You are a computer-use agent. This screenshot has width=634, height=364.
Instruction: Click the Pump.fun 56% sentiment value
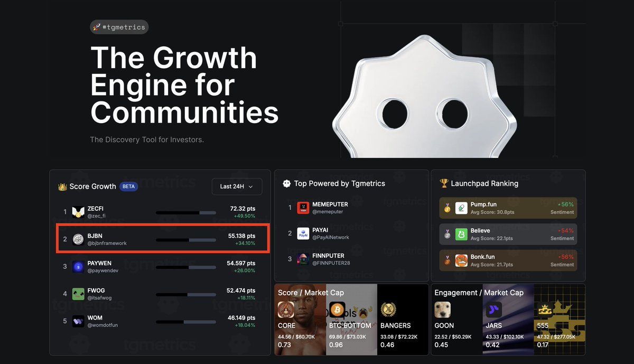(565, 204)
